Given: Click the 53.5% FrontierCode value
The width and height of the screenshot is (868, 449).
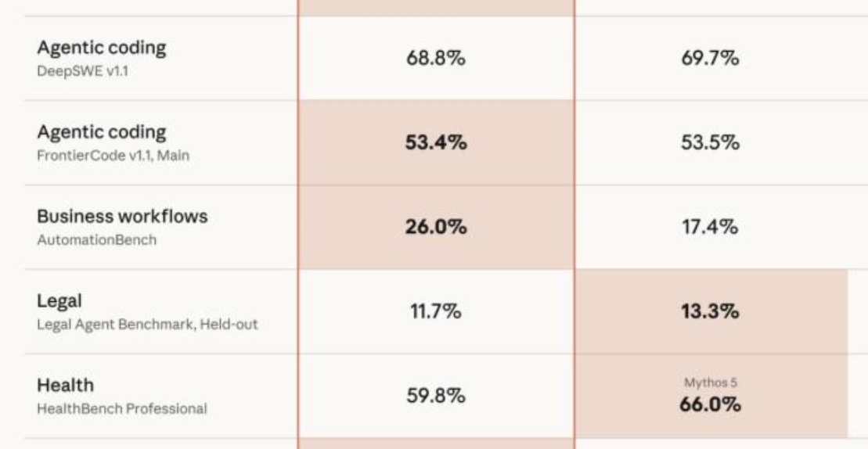Looking at the screenshot, I should pos(710,142).
